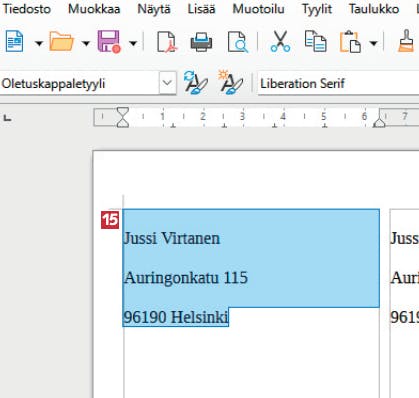Viewport: 419px width, 398px height.
Task: Click the text 96190 Helsinki
Action: 176,317
